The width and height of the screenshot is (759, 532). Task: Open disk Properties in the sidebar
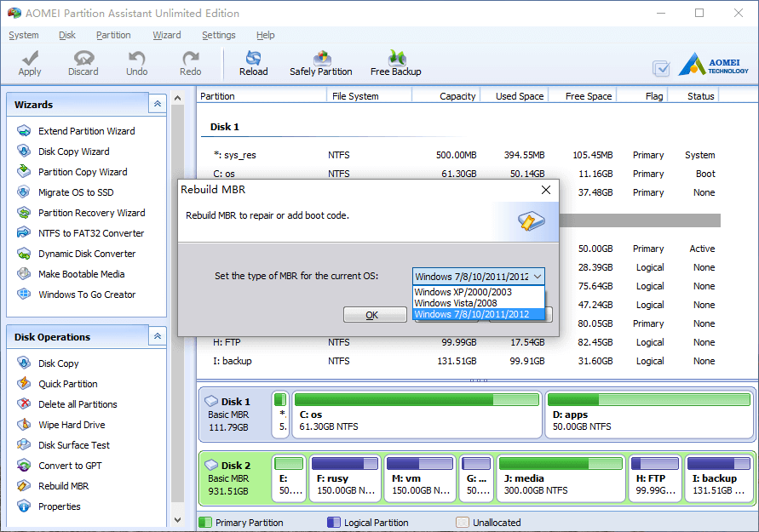click(59, 506)
